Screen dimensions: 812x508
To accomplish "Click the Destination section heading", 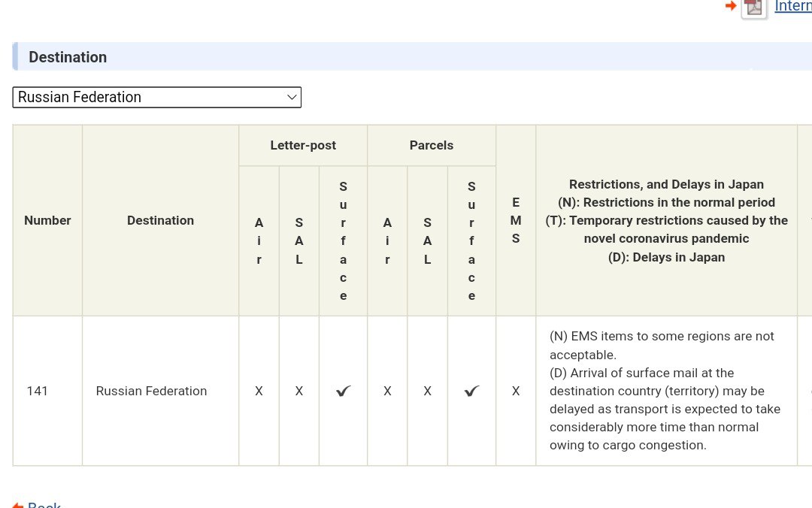I will coord(68,57).
